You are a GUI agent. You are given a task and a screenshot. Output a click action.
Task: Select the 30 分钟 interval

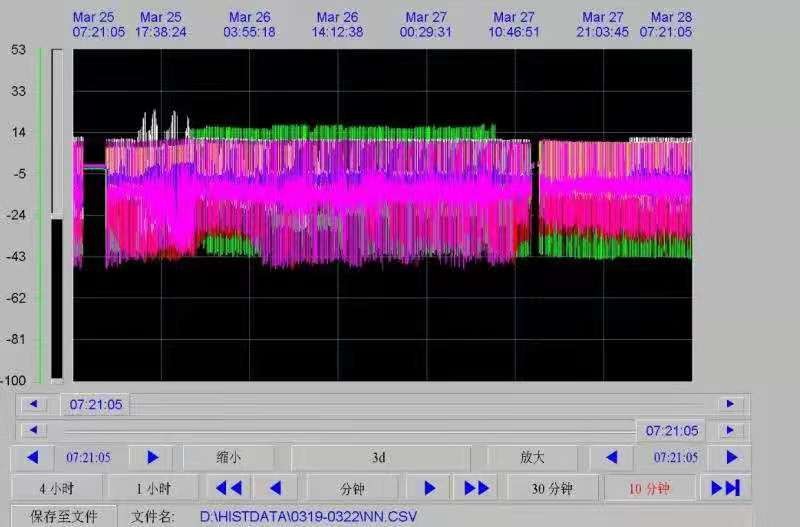point(552,488)
